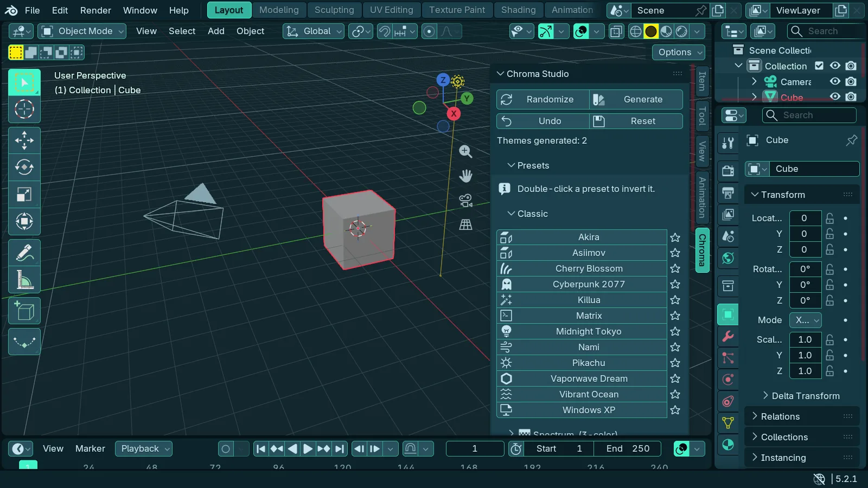The image size is (868, 488).
Task: Switch perspective/orthographic grid icon
Action: tap(465, 224)
